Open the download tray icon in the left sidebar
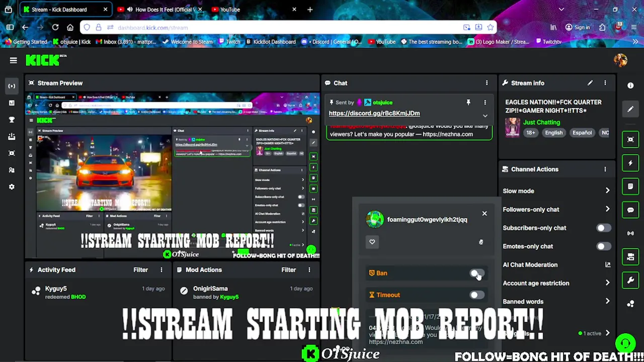This screenshot has width=644, height=362. (12, 136)
